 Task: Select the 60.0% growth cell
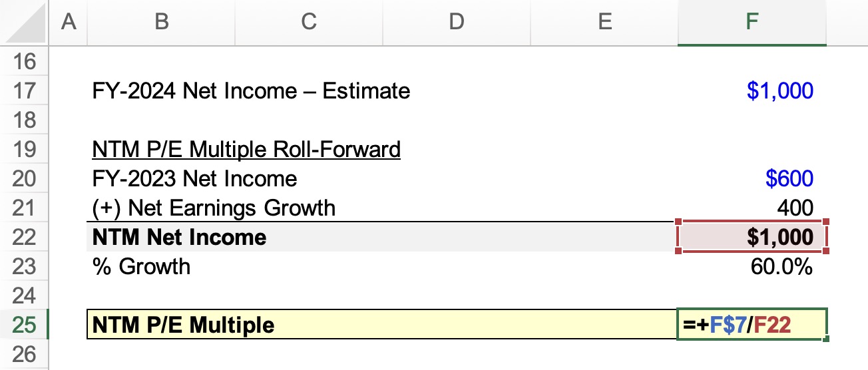(x=752, y=266)
